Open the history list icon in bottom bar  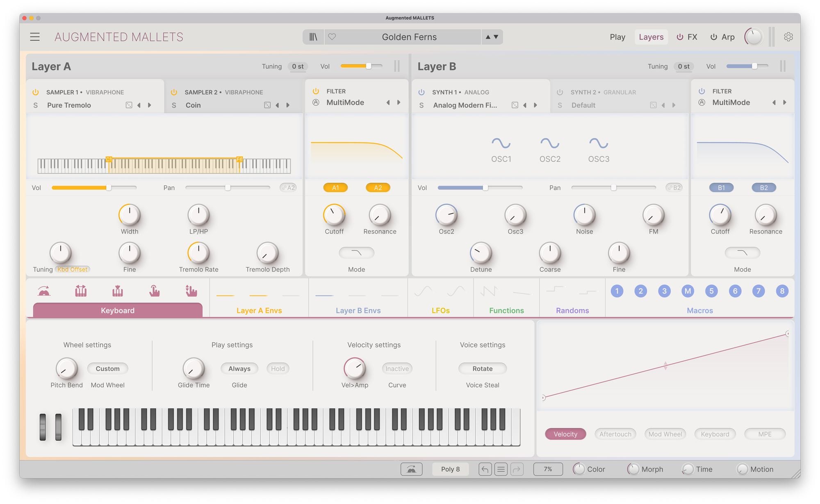click(x=501, y=469)
